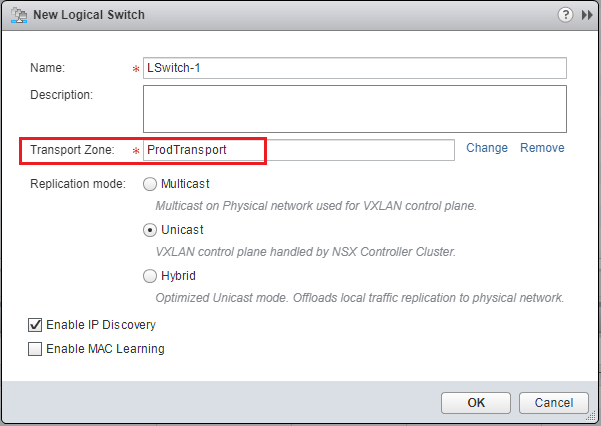Click the Replication mode label
This screenshot has height=426, width=601.
click(x=78, y=184)
